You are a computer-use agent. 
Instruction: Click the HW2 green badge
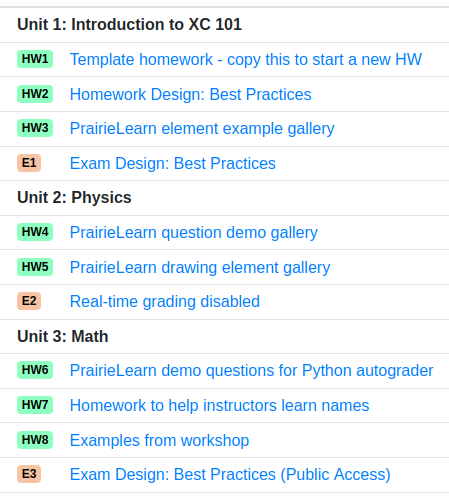tap(35, 94)
